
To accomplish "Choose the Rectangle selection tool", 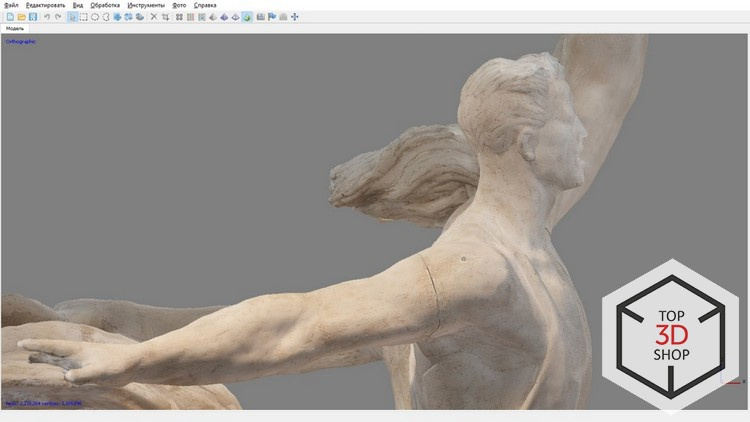I will (x=83, y=17).
